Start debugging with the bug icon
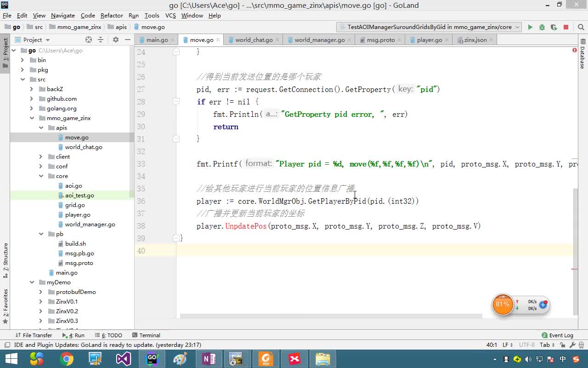 point(542,27)
